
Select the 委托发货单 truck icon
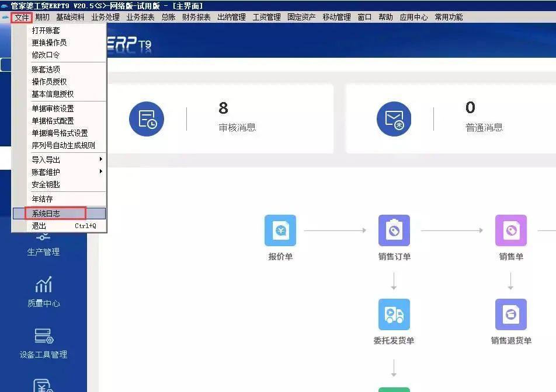tap(394, 314)
